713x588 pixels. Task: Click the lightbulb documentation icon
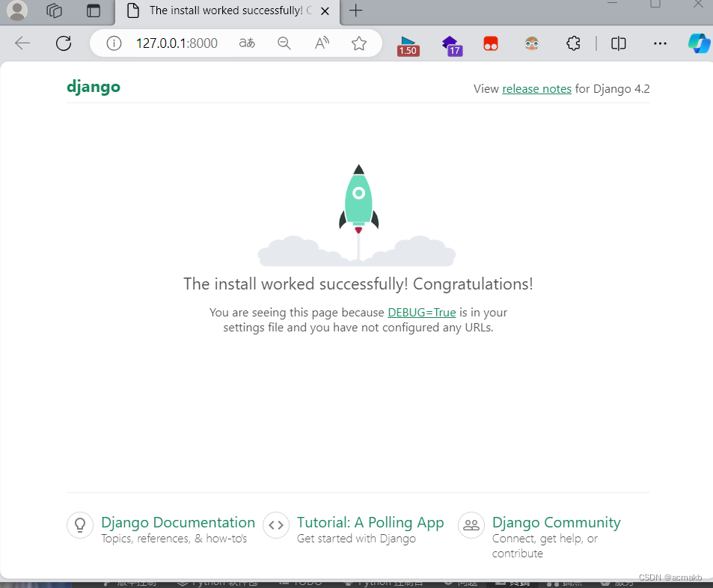pos(80,525)
